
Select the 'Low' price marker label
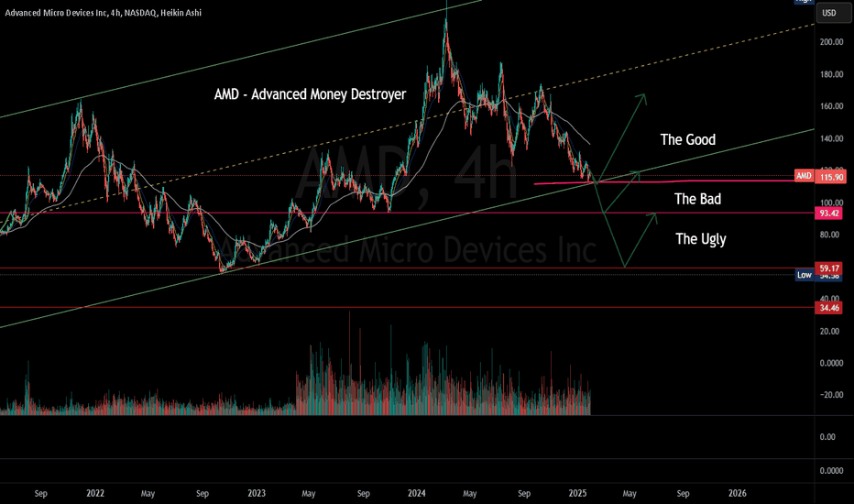pos(805,275)
